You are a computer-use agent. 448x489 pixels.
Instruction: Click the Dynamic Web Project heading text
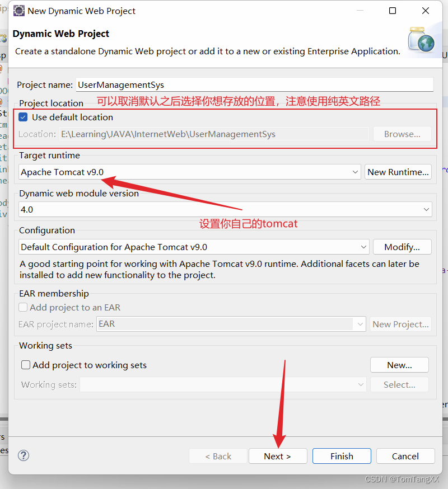pyautogui.click(x=61, y=34)
